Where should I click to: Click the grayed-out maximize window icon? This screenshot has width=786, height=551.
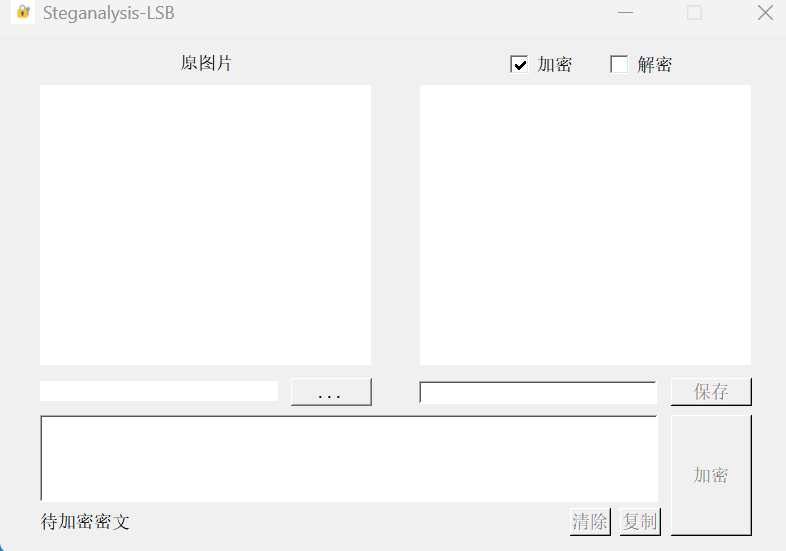tap(694, 13)
